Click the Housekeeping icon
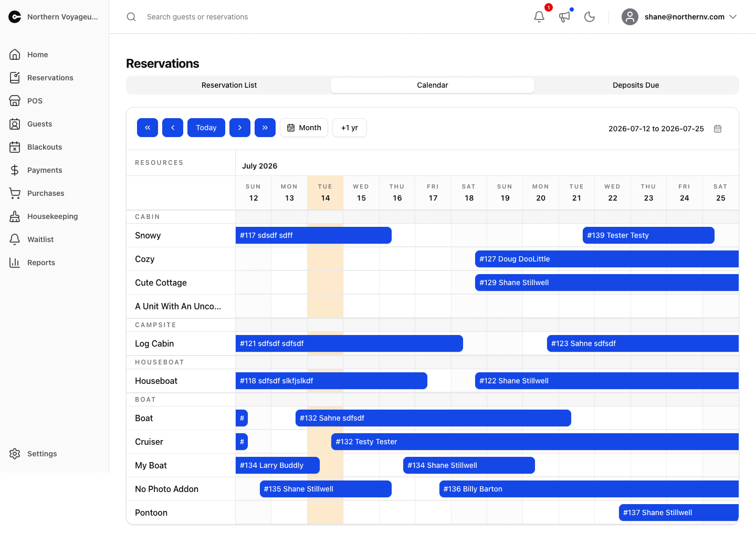 pos(15,216)
